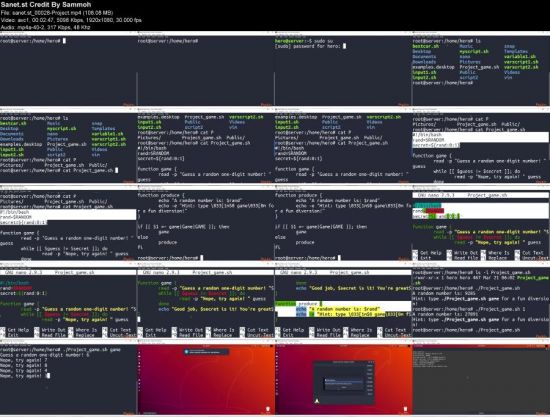Open the thumbnail where the ls listing ends at a blank prompt

pos(481,69)
